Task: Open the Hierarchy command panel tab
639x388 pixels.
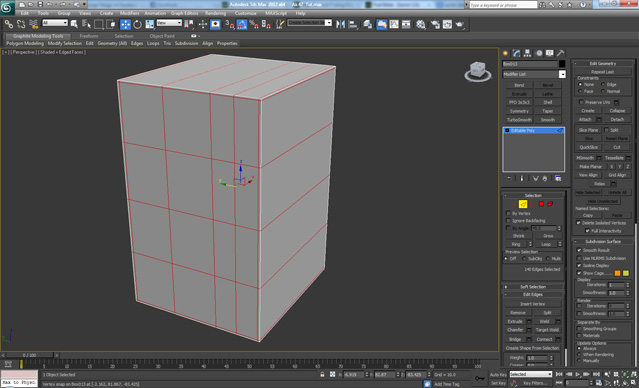Action: click(527, 53)
